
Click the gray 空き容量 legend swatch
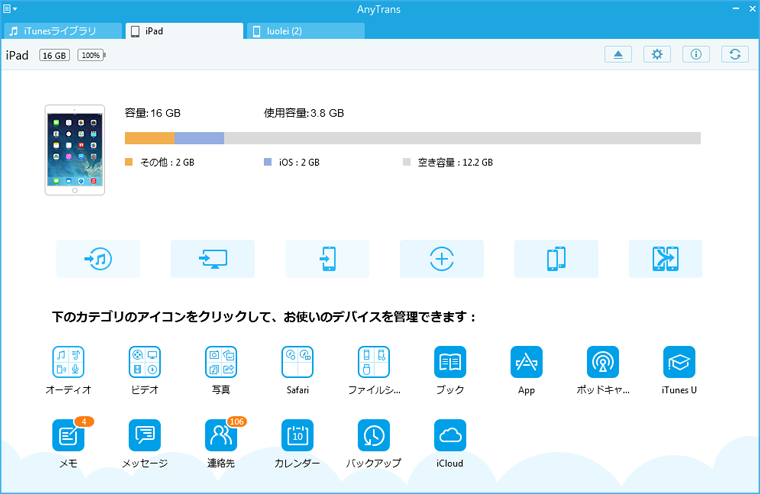[407, 162]
